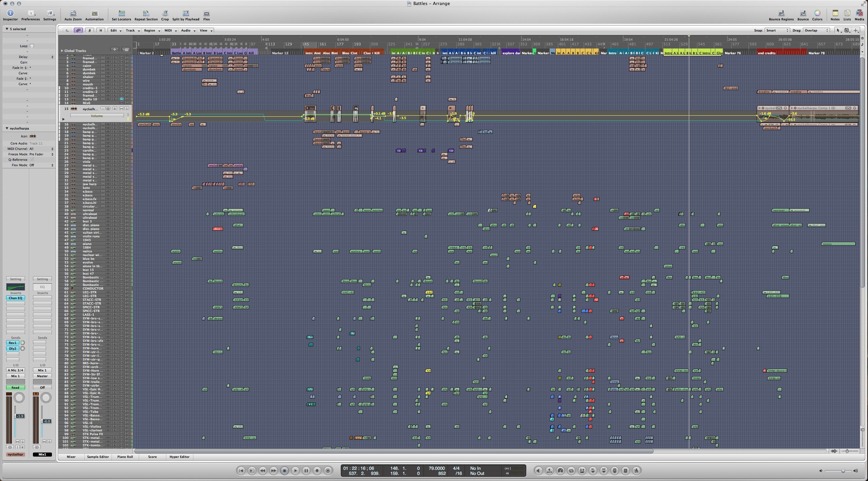
Task: Open the Lists panel
Action: click(847, 15)
